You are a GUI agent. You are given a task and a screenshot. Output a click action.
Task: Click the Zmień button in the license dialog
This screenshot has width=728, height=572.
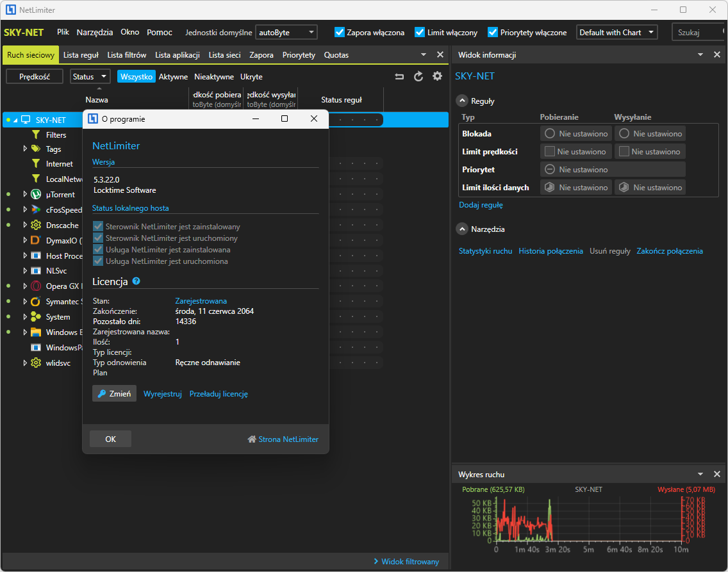click(x=114, y=393)
